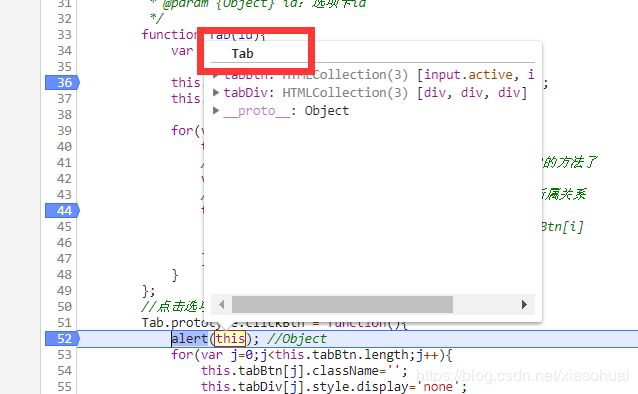Toggle breakpoint on line 36

coord(62,83)
